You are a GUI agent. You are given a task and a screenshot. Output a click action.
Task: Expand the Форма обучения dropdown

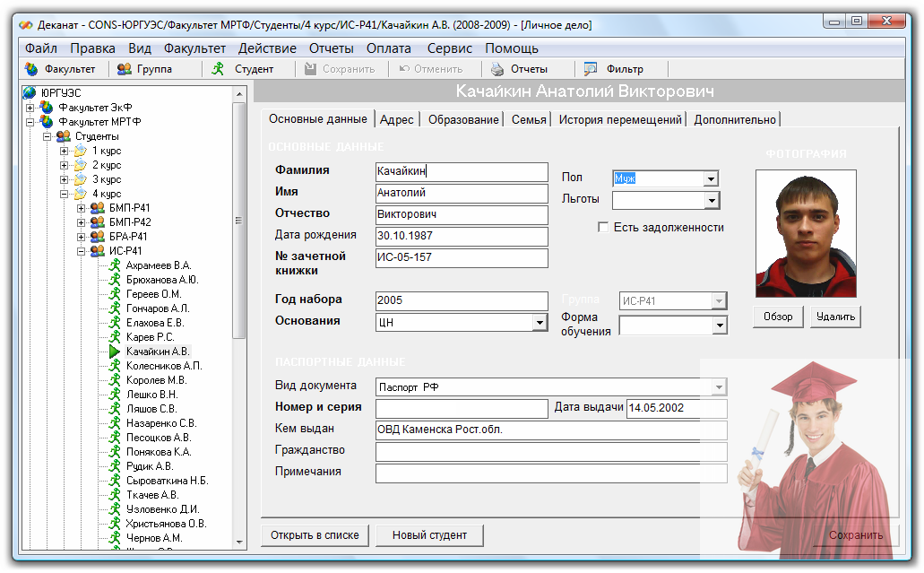[719, 326]
